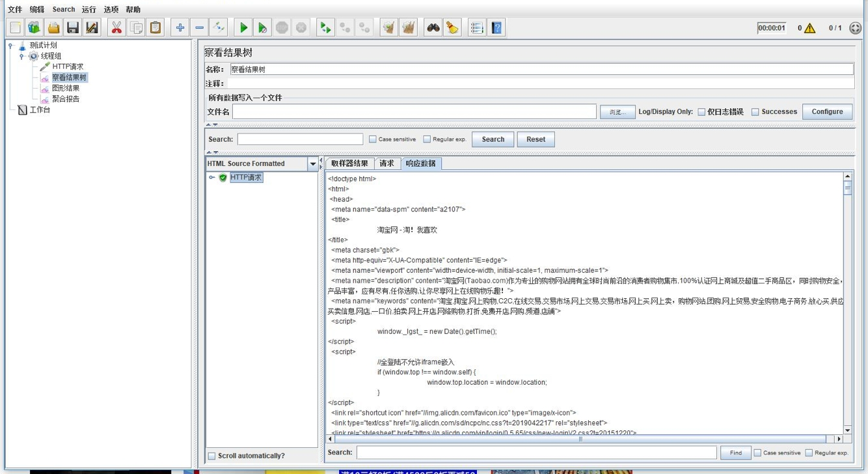Screen dimensions: 868x474
Task: Check Regular exp. beside the Find button
Action: (809, 453)
